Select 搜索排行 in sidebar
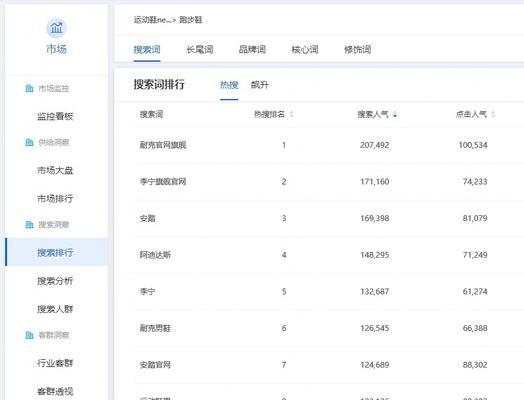 [x=55, y=252]
